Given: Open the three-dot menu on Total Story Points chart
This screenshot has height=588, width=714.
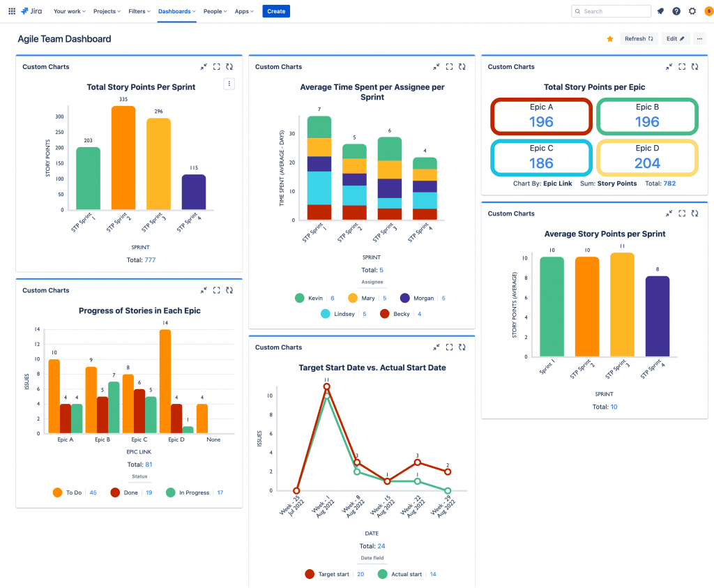Looking at the screenshot, I should pos(229,84).
